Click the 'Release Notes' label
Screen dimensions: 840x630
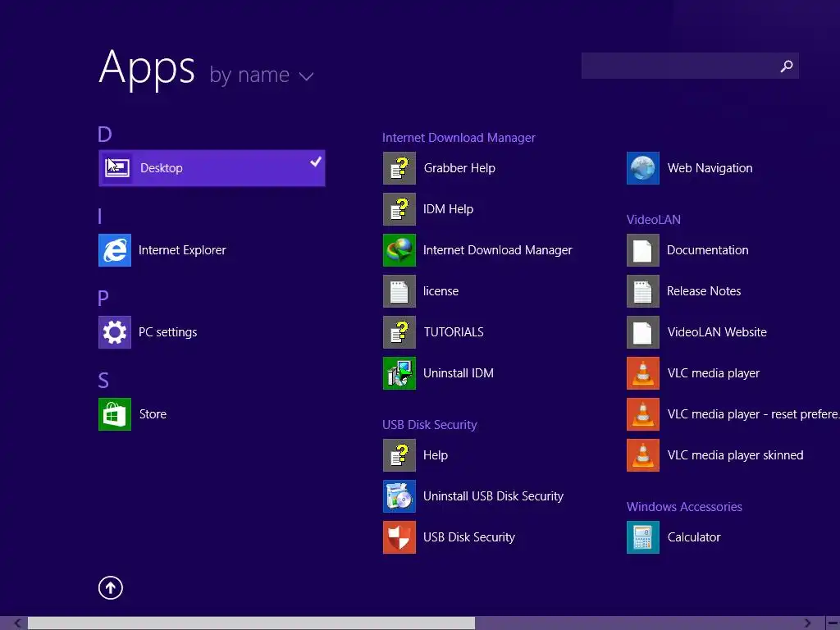tap(704, 291)
